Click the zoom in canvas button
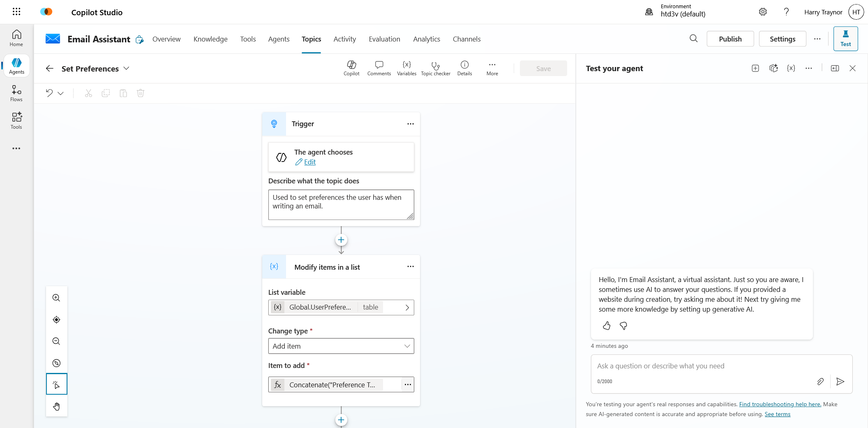 [56, 298]
